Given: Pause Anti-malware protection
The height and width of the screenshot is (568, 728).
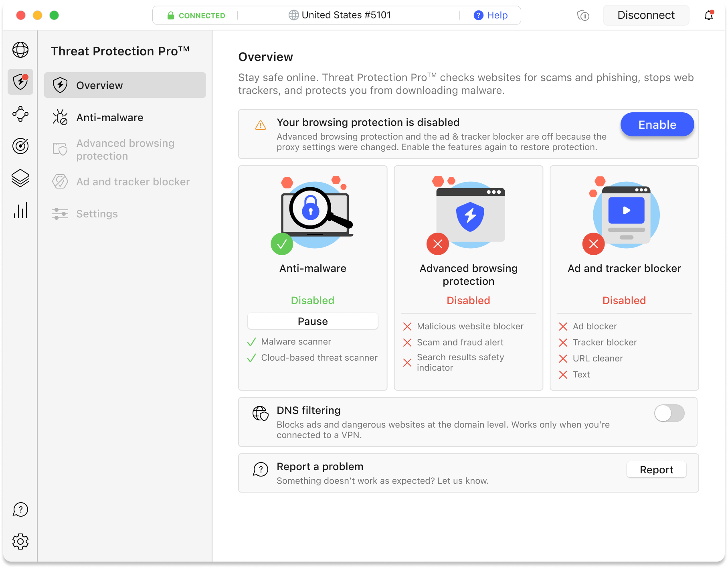Looking at the screenshot, I should pos(313,321).
